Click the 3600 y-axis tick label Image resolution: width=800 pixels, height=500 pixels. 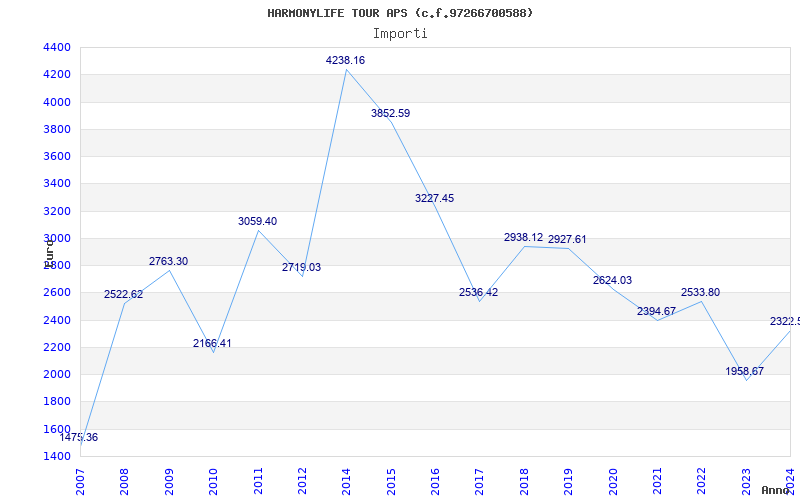click(x=57, y=156)
